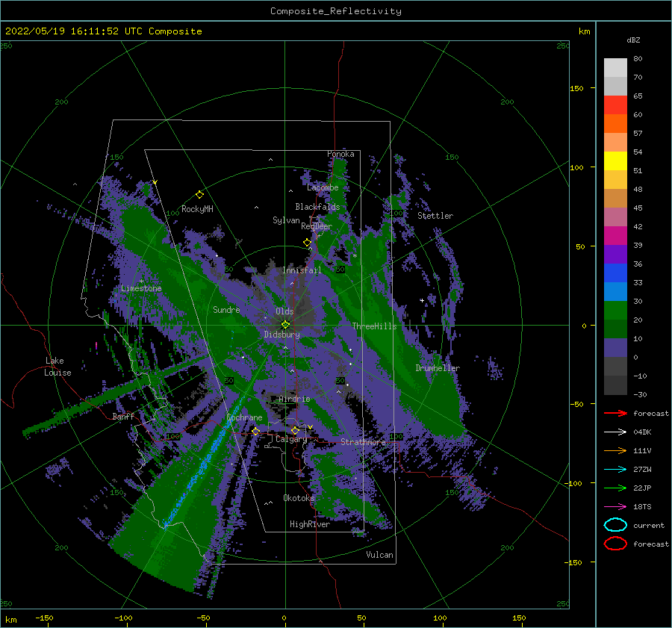Click the yellow Y marker east of Calgary

coord(310,427)
